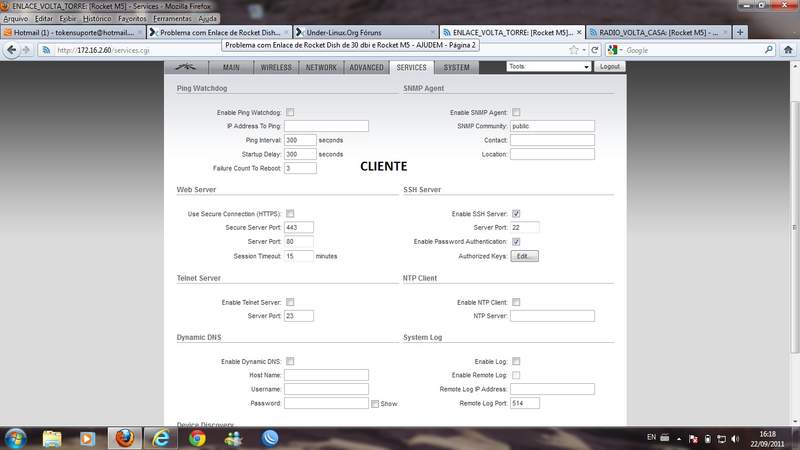The width and height of the screenshot is (800, 450).
Task: Toggle Enable SSH Server checkbox
Action: (x=516, y=214)
